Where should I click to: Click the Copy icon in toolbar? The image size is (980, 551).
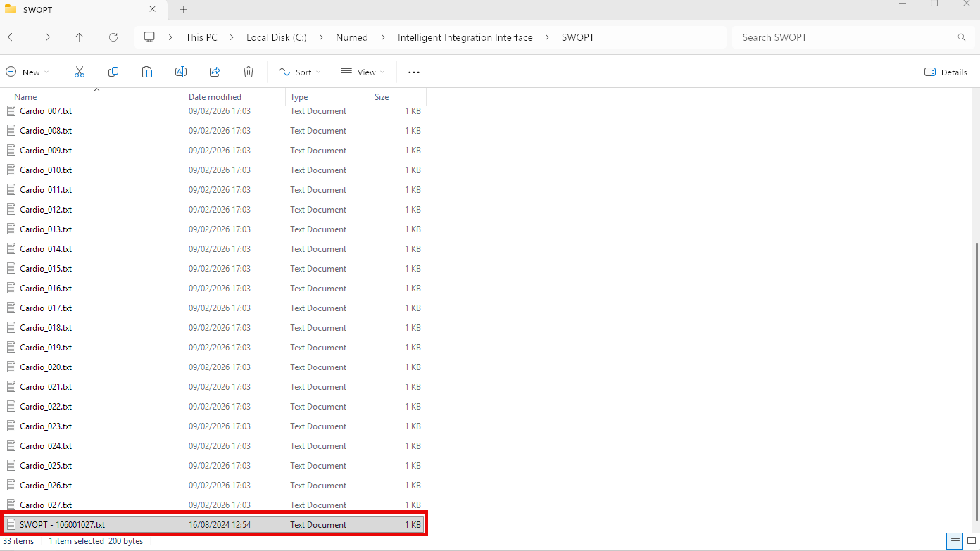pyautogui.click(x=113, y=72)
